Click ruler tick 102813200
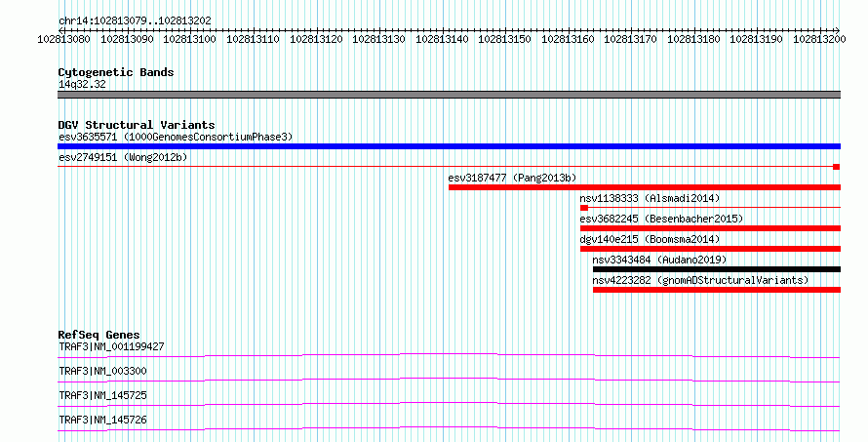This screenshot has width=868, height=442. pos(819,39)
